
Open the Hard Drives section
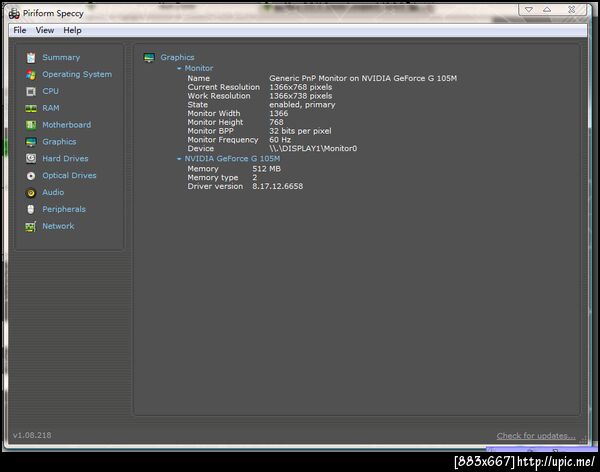coord(65,158)
